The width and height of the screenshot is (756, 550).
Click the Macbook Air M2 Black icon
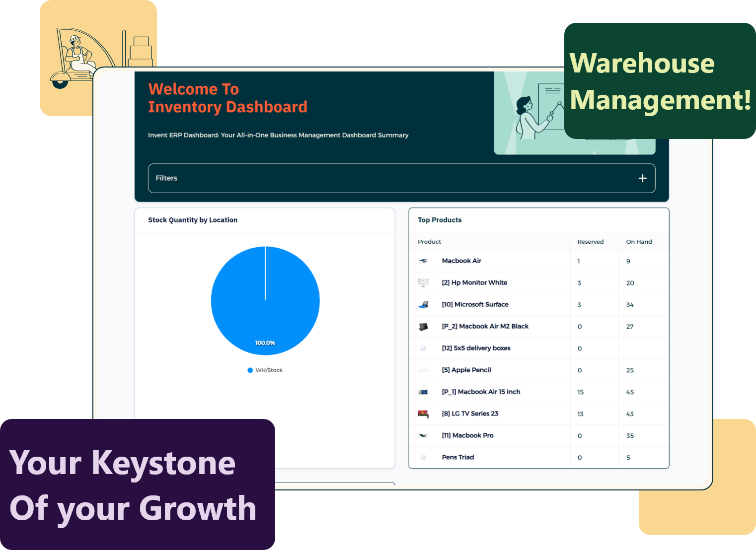tap(423, 327)
